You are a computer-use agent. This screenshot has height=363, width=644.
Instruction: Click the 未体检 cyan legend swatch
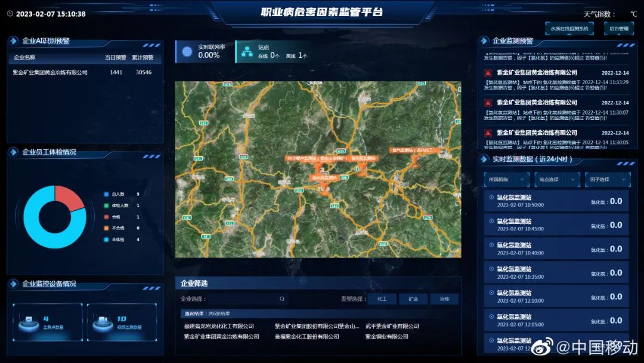[x=106, y=239]
